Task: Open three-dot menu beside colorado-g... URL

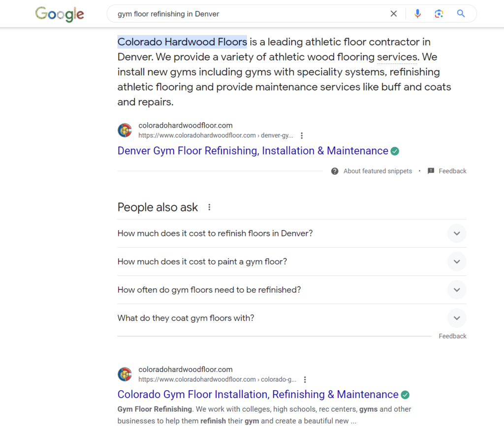Action: [305, 380]
